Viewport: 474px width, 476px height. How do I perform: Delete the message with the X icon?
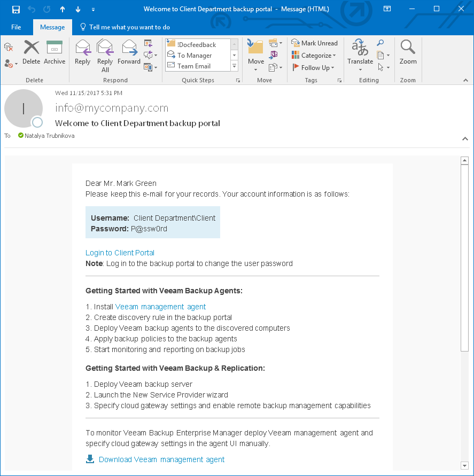pos(32,52)
